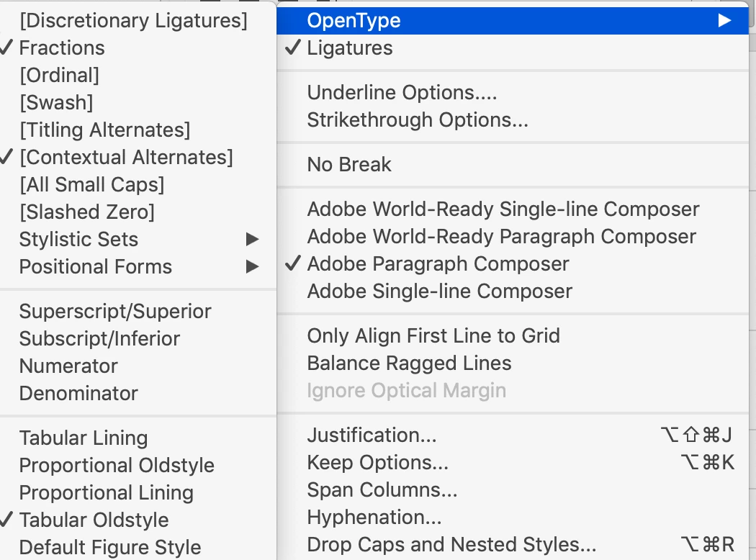Toggle the Ligatures option
This screenshot has width=756, height=560.
[x=512, y=48]
